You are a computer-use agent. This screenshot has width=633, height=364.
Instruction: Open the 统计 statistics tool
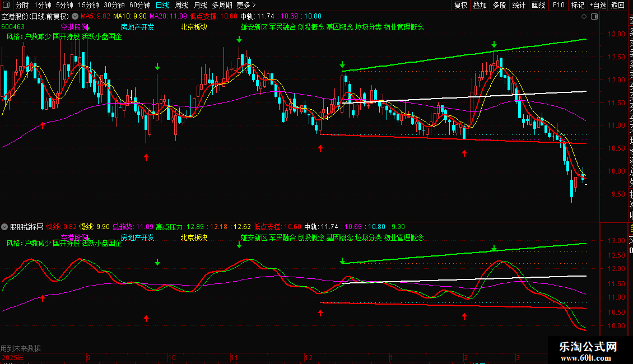[519, 5]
